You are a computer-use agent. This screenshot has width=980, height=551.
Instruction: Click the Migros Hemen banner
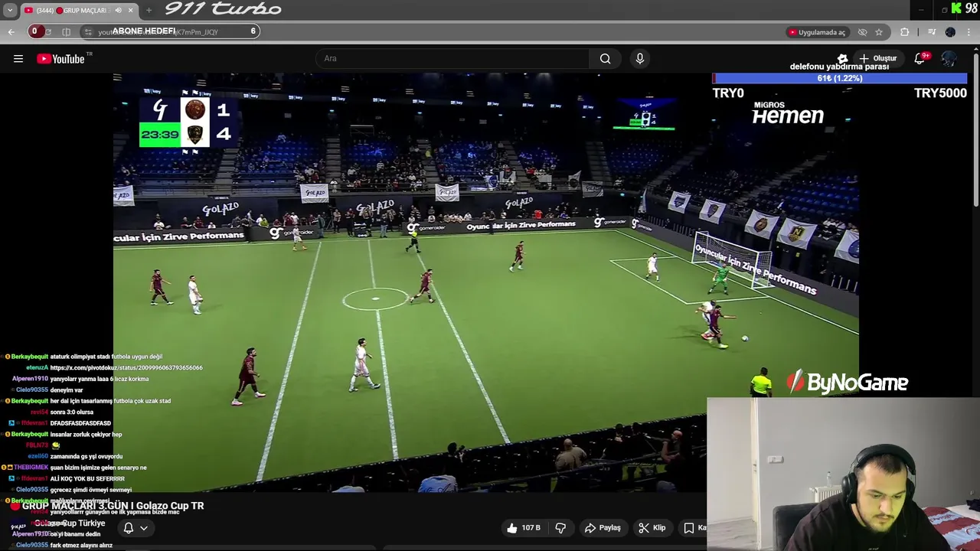pos(788,112)
